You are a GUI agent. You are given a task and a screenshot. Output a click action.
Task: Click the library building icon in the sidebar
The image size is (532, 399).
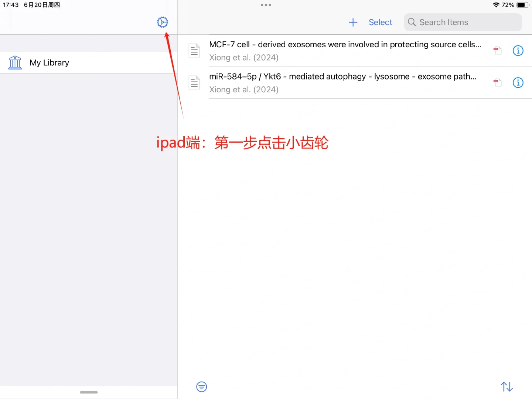click(x=15, y=62)
